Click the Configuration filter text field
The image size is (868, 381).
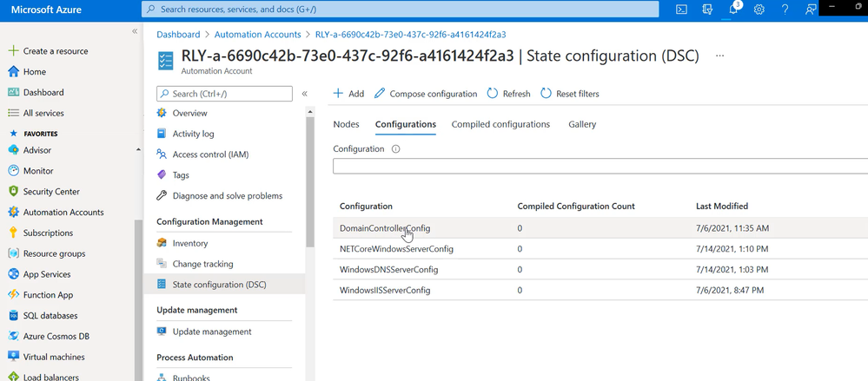tap(600, 167)
